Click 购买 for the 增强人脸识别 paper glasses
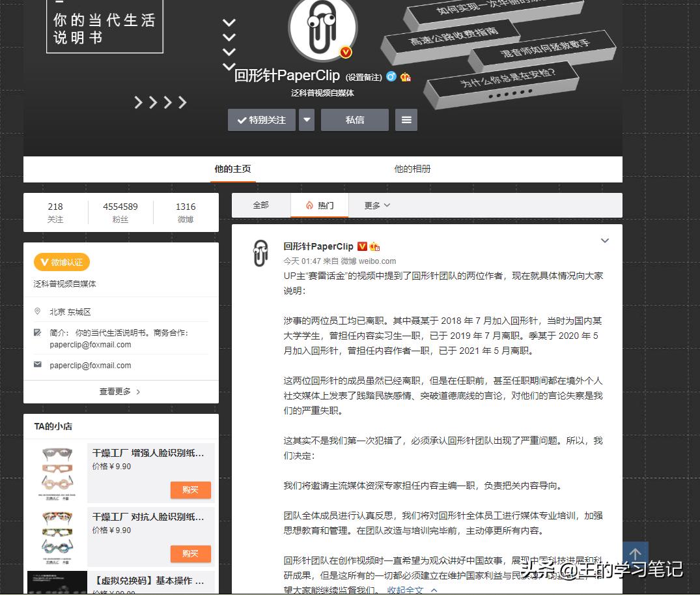The width and height of the screenshot is (700, 595). [190, 489]
